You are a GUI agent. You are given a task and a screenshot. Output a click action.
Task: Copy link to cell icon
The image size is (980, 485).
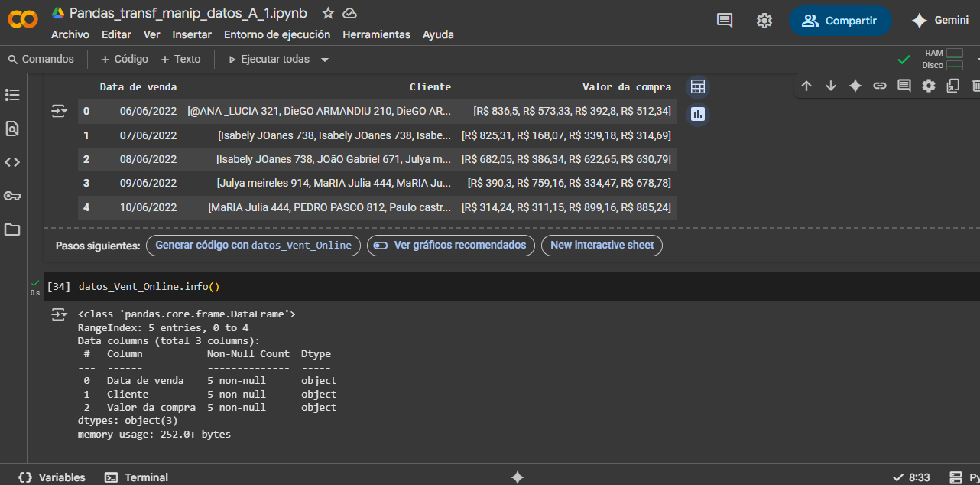tap(880, 86)
